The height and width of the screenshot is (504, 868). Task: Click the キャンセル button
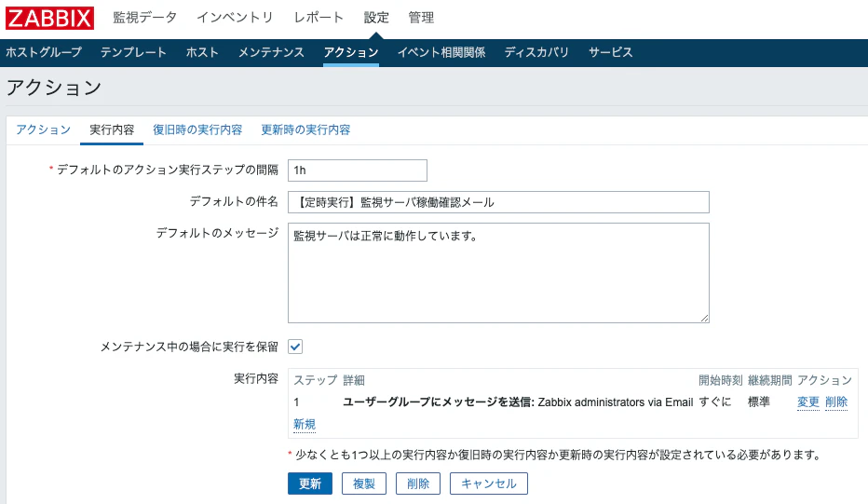tap(489, 484)
